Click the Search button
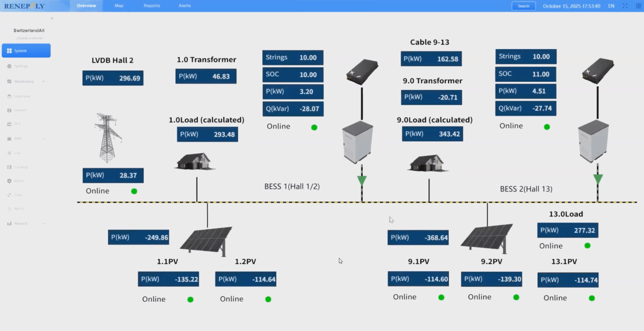The height and width of the screenshot is (331, 644). coord(523,6)
